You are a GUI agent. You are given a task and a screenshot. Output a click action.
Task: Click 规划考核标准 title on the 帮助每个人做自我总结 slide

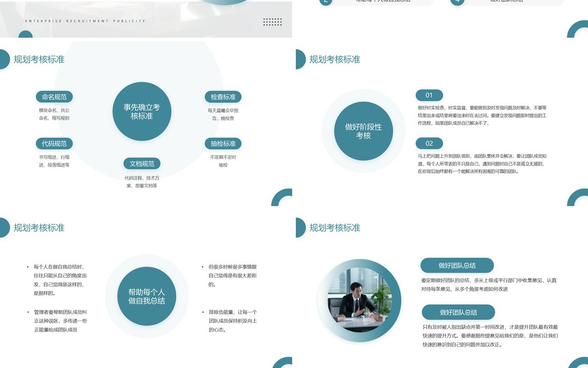[39, 228]
